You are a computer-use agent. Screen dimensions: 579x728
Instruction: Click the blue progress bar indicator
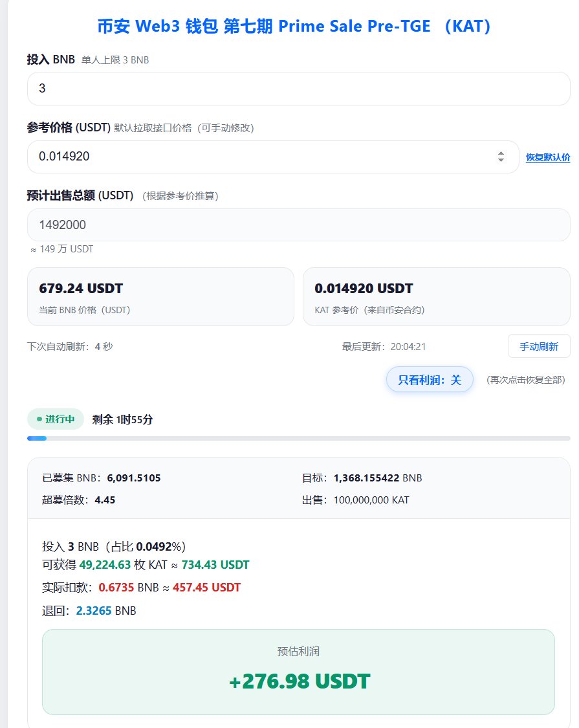[x=37, y=438]
